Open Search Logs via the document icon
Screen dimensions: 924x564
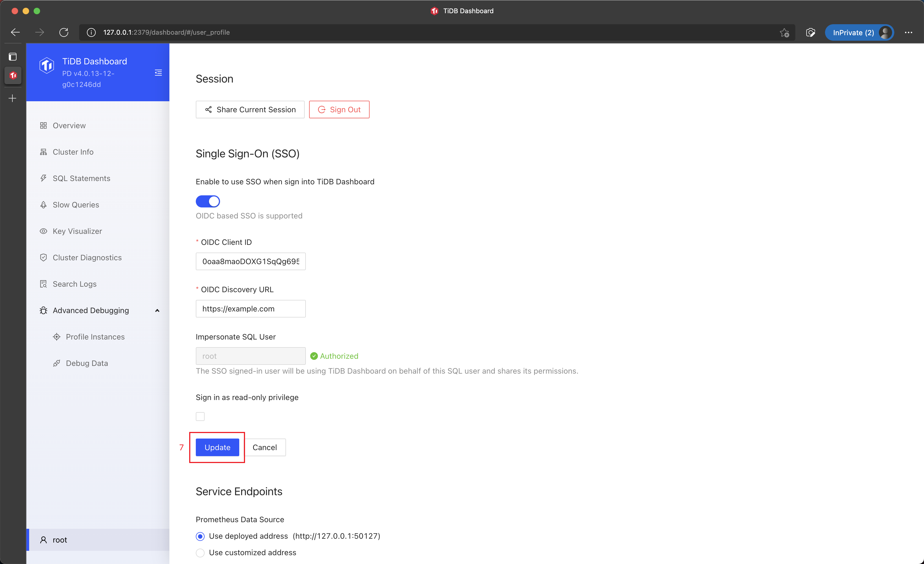(x=43, y=284)
